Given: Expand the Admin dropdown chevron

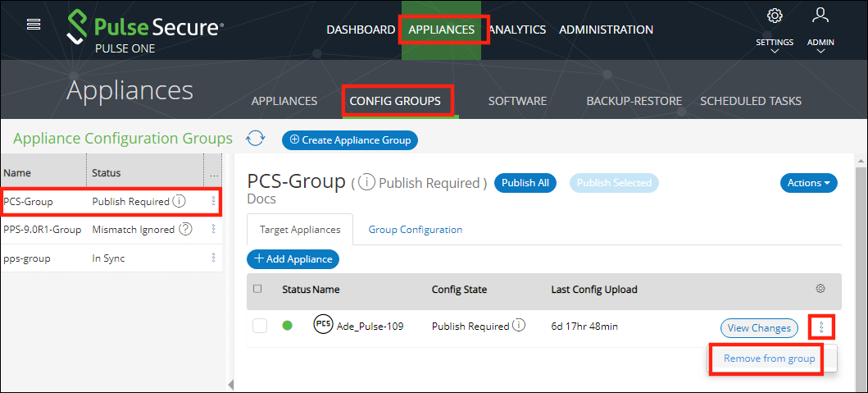Looking at the screenshot, I should point(820,52).
